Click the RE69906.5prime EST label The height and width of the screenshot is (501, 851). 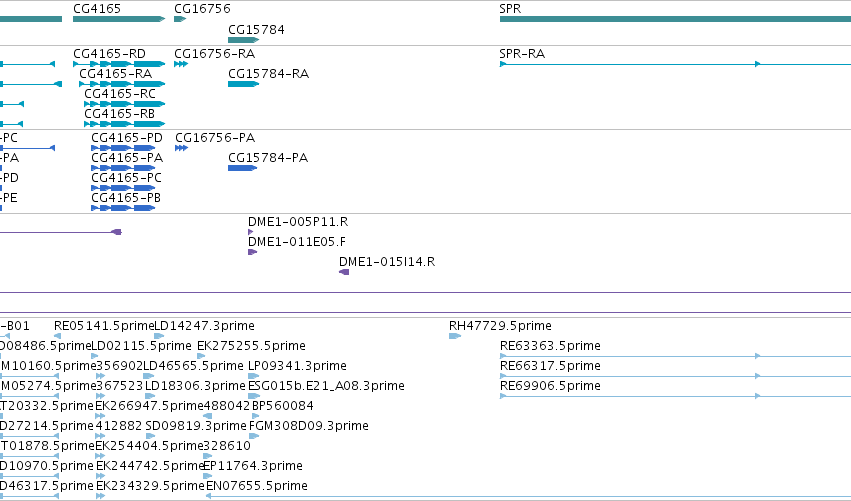click(x=550, y=386)
